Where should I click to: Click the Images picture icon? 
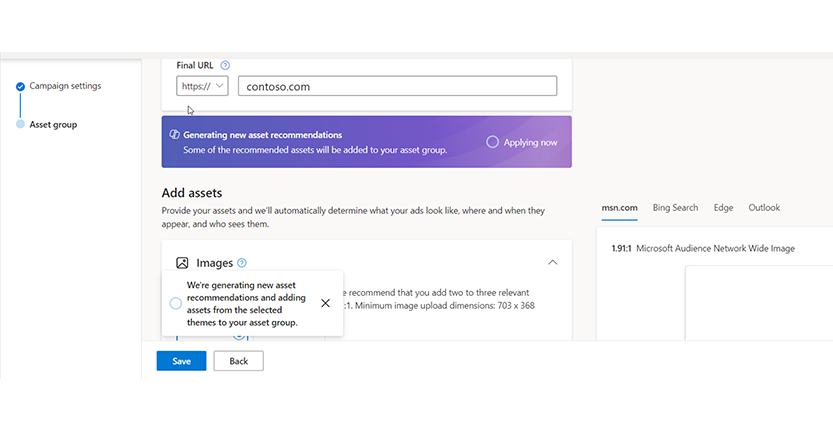(182, 263)
